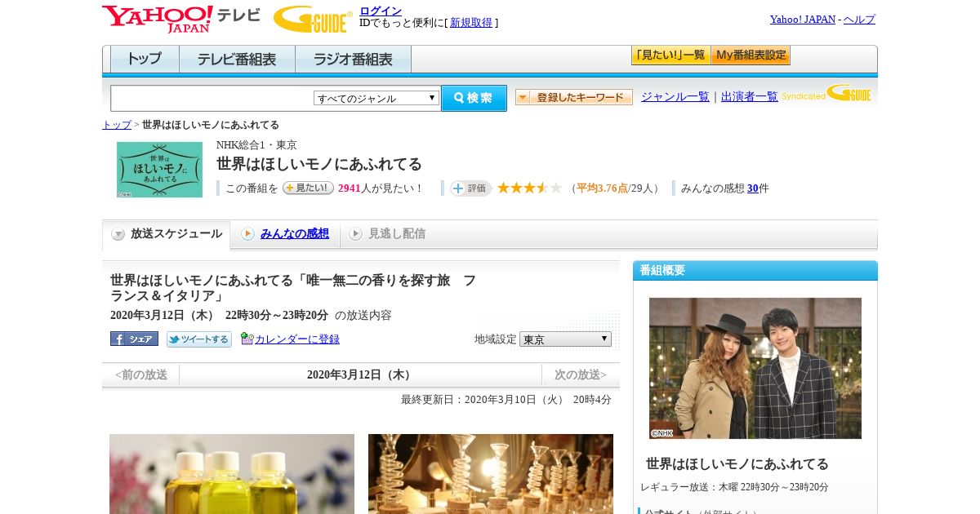Image resolution: width=980 pixels, height=514 pixels.
Task: Open the glass distillation photo
Action: [491, 474]
